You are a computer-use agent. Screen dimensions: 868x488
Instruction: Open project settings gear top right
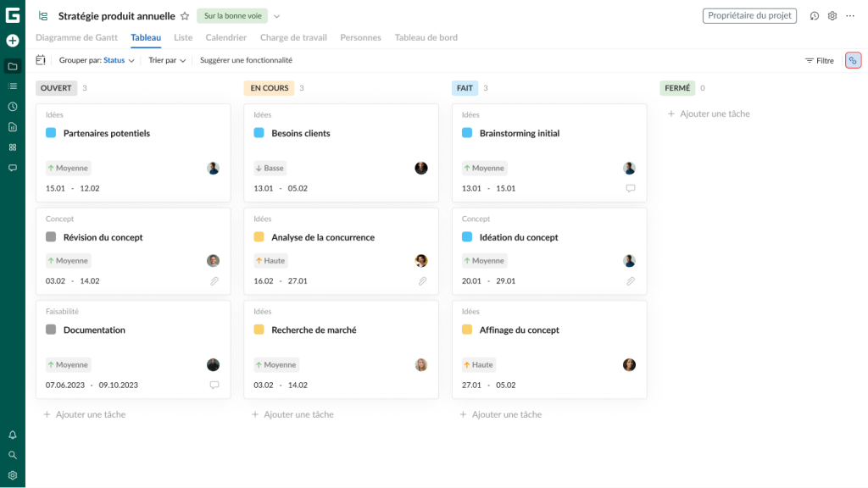832,16
